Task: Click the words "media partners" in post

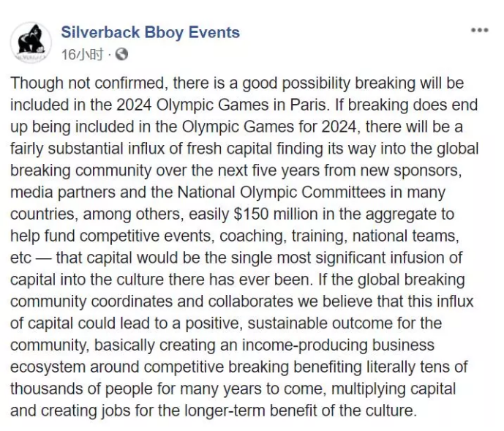Action: click(x=63, y=192)
